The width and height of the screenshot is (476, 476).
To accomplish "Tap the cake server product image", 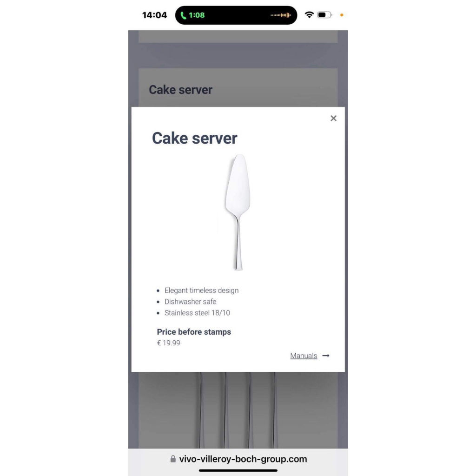I will tap(238, 212).
